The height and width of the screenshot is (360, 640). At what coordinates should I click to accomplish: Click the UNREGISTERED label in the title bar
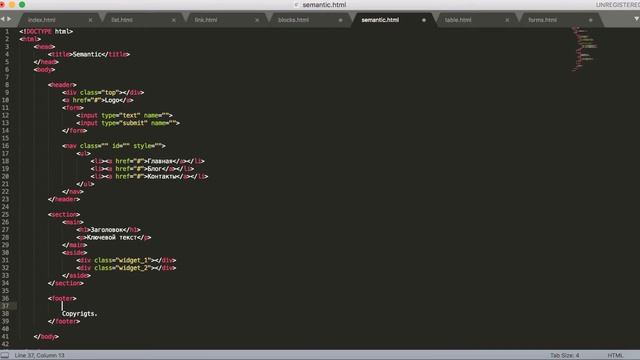click(x=618, y=5)
